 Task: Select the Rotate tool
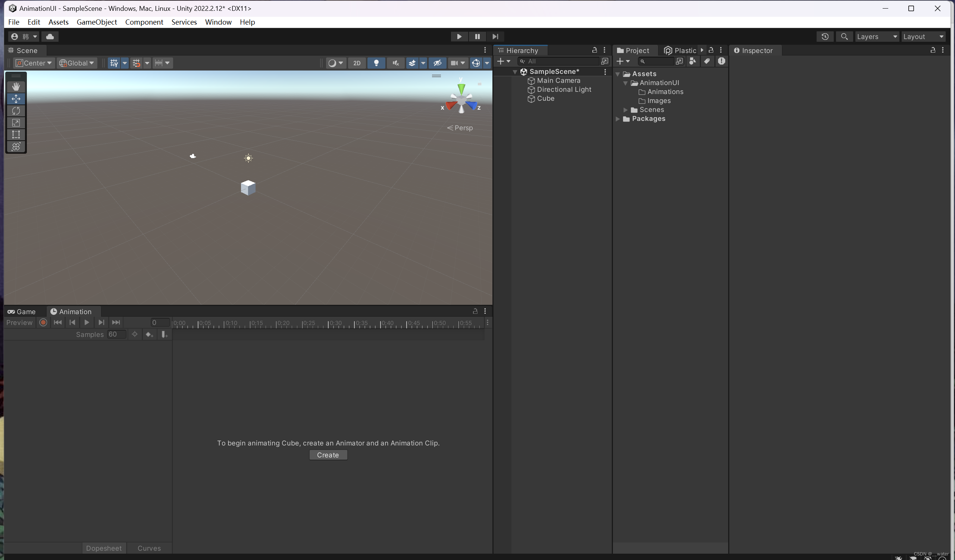16,111
